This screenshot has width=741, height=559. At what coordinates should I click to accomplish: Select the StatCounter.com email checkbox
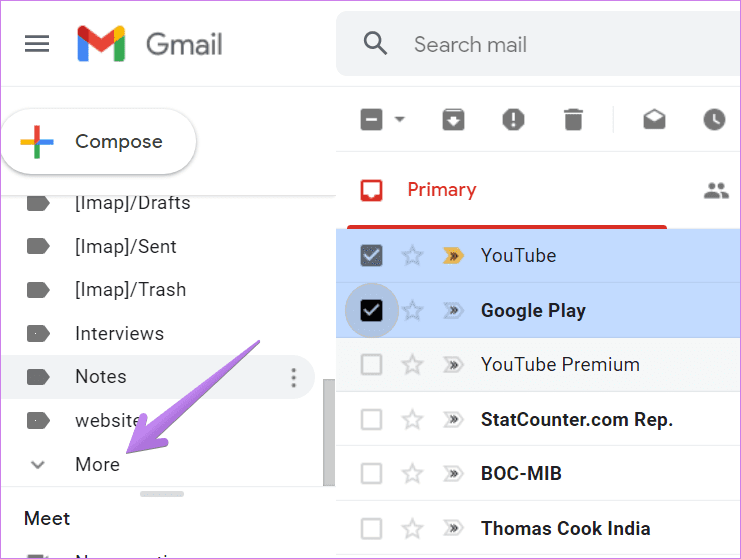371,419
